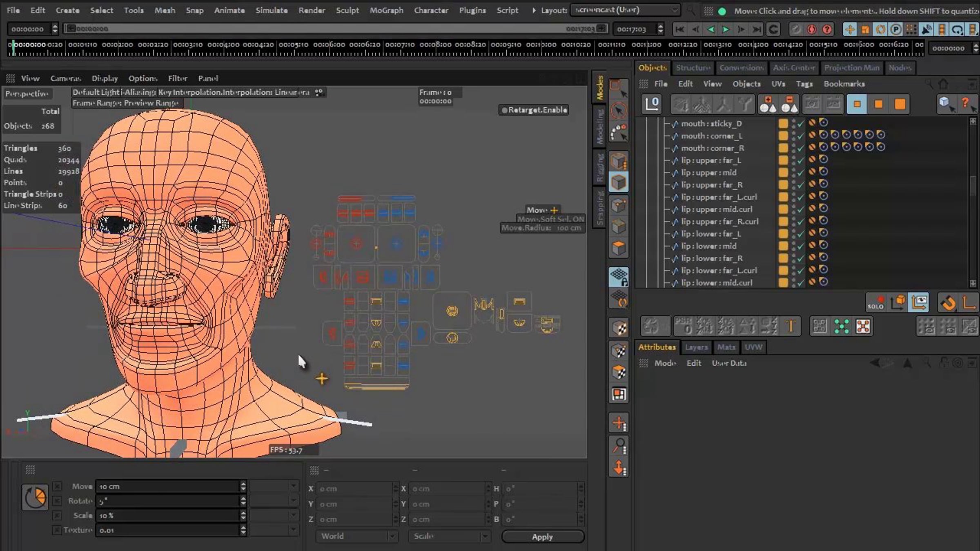Click the Solo mode icon
Image resolution: width=980 pixels, height=551 pixels.
(x=875, y=303)
